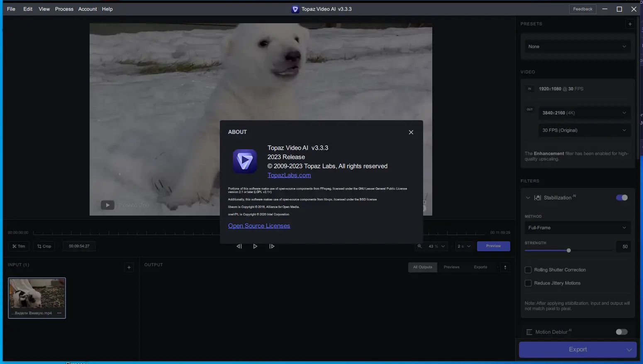The height and width of the screenshot is (364, 643).
Task: Open the Help menu
Action: click(x=107, y=9)
